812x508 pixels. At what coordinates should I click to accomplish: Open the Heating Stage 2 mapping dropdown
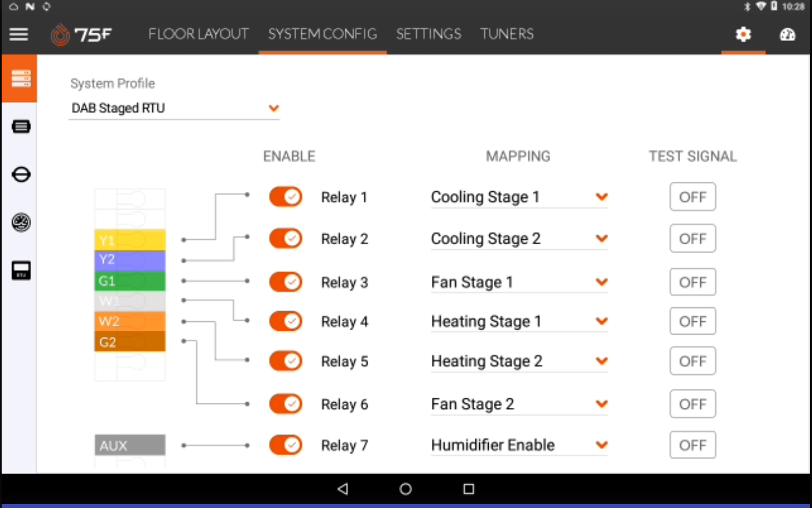coord(519,361)
